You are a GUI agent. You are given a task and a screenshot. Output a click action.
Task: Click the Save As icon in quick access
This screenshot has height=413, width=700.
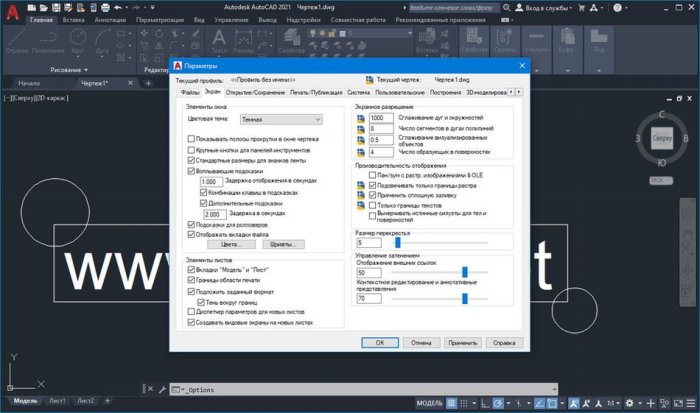[68, 8]
